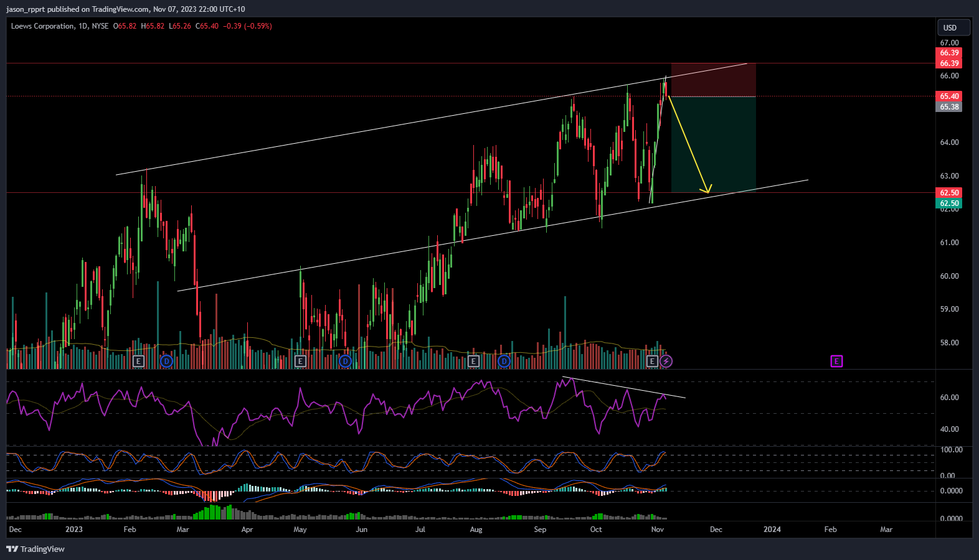
Task: Open the USD currency selector
Action: [x=953, y=27]
